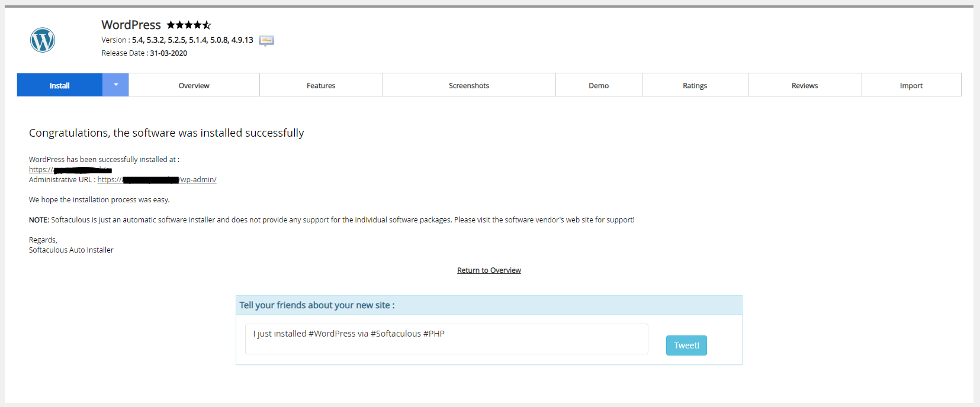Select the Install tab
980x407 pixels.
point(59,85)
